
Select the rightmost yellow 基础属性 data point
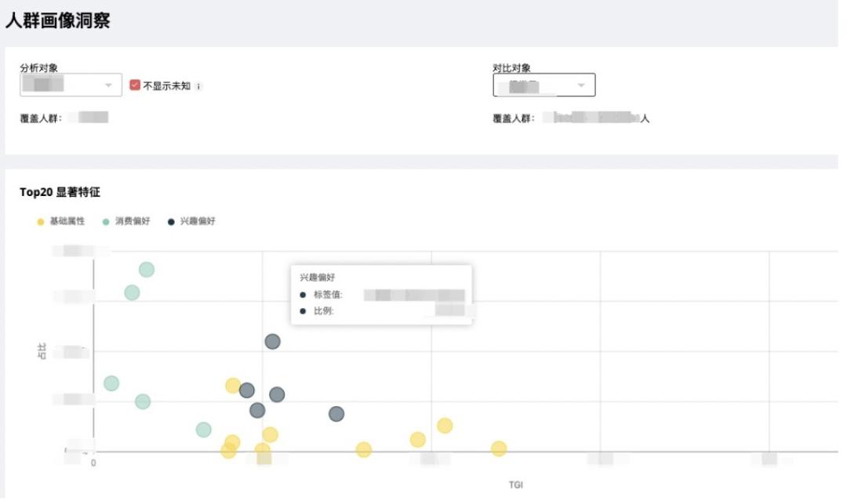tap(499, 448)
